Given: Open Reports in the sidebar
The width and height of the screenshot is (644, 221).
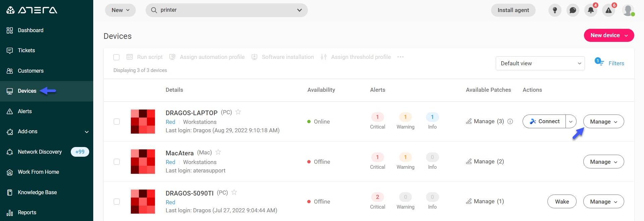Looking at the screenshot, I should point(47,213).
